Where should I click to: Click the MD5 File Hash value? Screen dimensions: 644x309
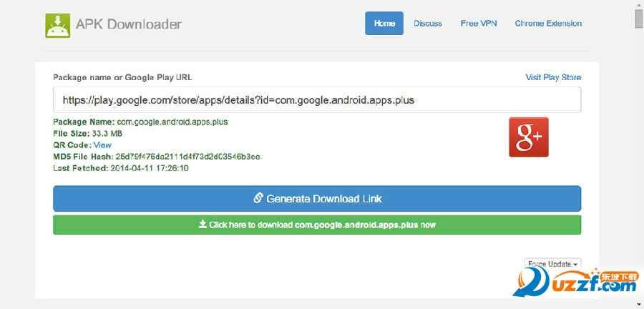tap(187, 156)
